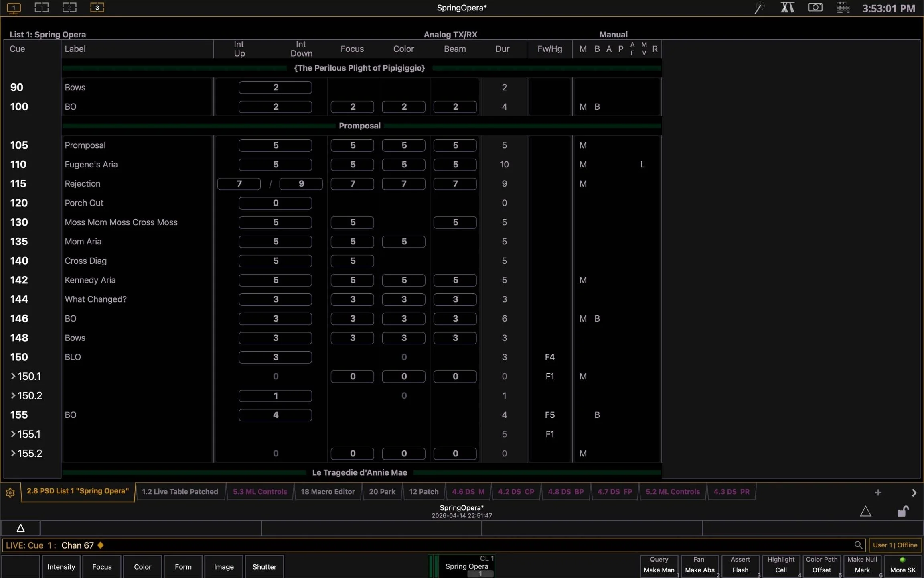The width and height of the screenshot is (924, 578).
Task: Open the 12 Patch tab
Action: [423, 492]
